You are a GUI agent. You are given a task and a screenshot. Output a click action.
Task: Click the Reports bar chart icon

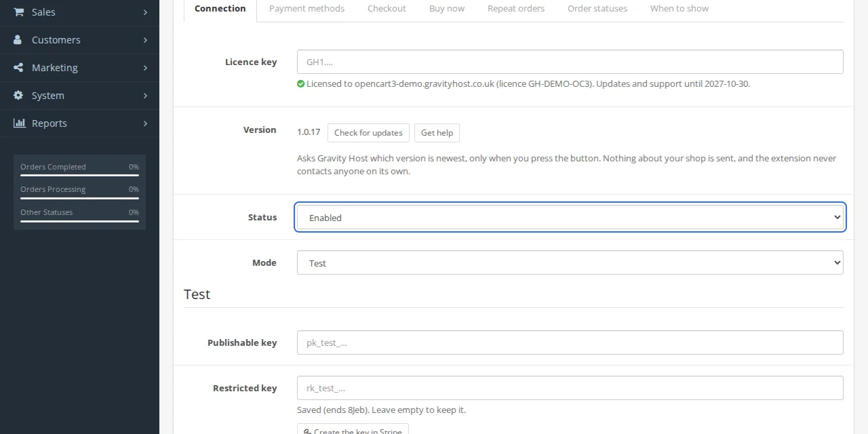pos(19,123)
